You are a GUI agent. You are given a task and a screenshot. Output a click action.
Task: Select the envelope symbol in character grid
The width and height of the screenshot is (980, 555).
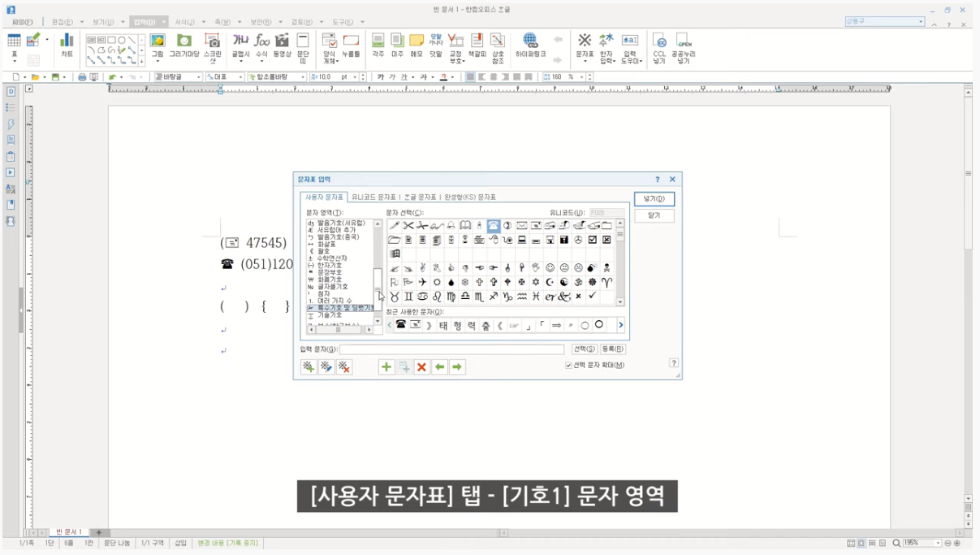[x=522, y=225]
